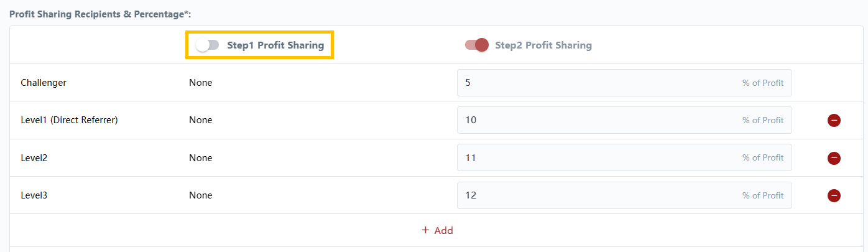Viewport: 868px width, 252px height.
Task: Click the plus icon beside Add
Action: coord(425,230)
